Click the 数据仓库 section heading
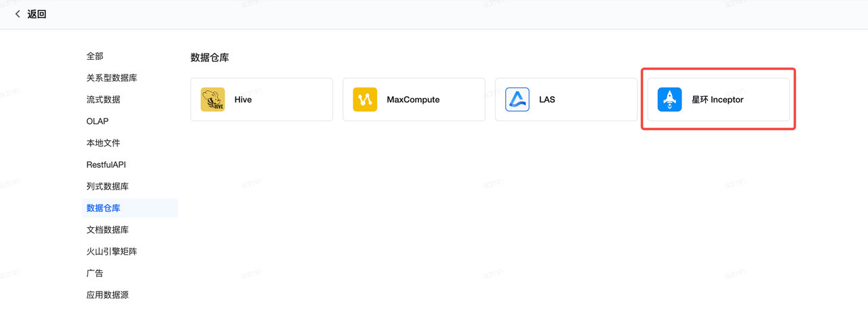The height and width of the screenshot is (328, 868). click(x=210, y=58)
